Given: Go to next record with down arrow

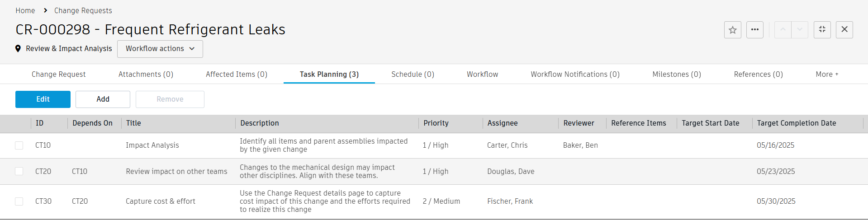Looking at the screenshot, I should click(x=800, y=30).
